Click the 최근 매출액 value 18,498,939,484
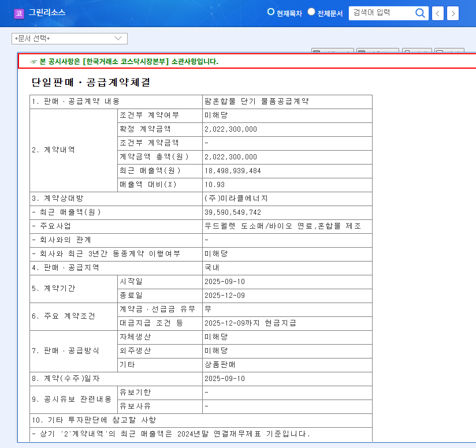 [x=232, y=171]
